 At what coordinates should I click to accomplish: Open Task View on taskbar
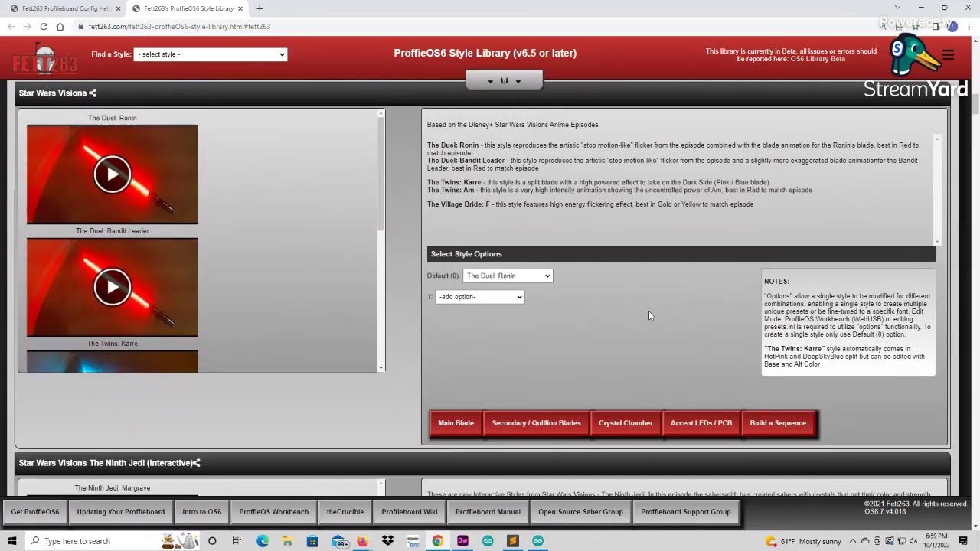(237, 541)
